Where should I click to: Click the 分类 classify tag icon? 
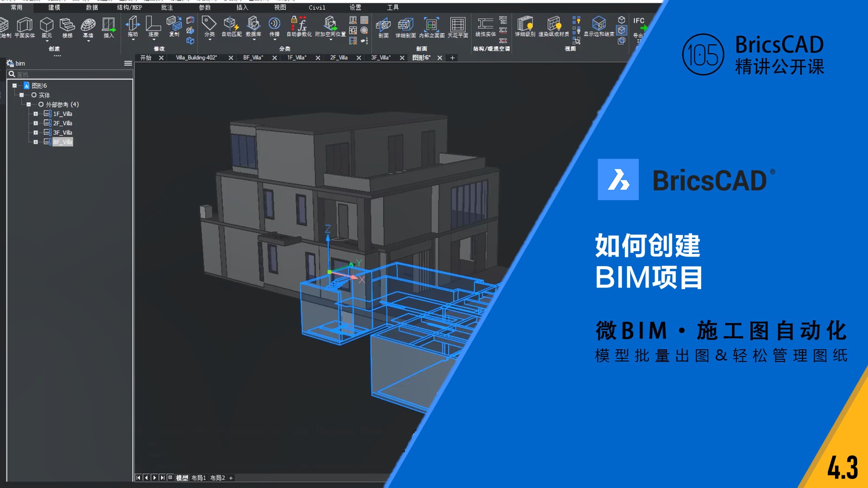(x=209, y=23)
